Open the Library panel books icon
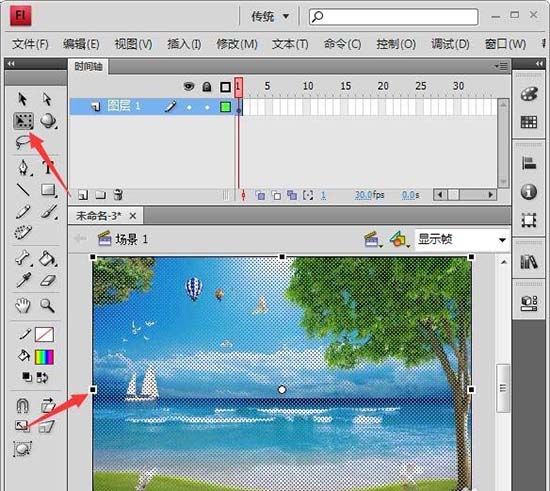550x491 pixels. (529, 262)
